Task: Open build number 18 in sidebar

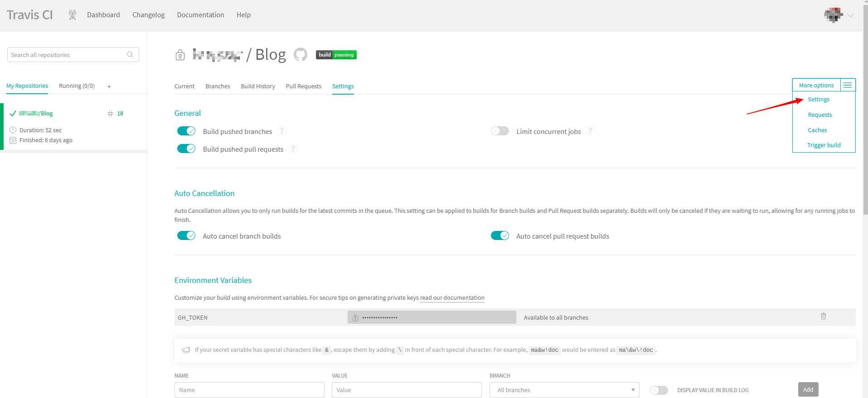Action: (116, 114)
